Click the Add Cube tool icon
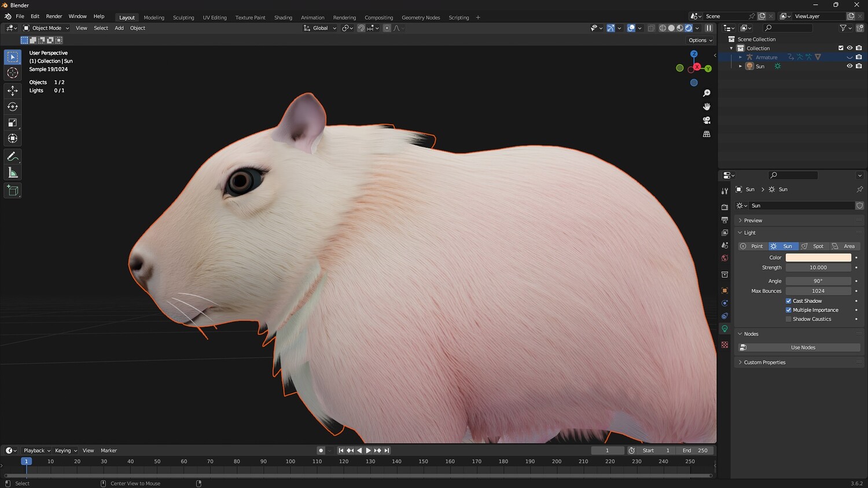The height and width of the screenshot is (488, 868). tap(13, 190)
